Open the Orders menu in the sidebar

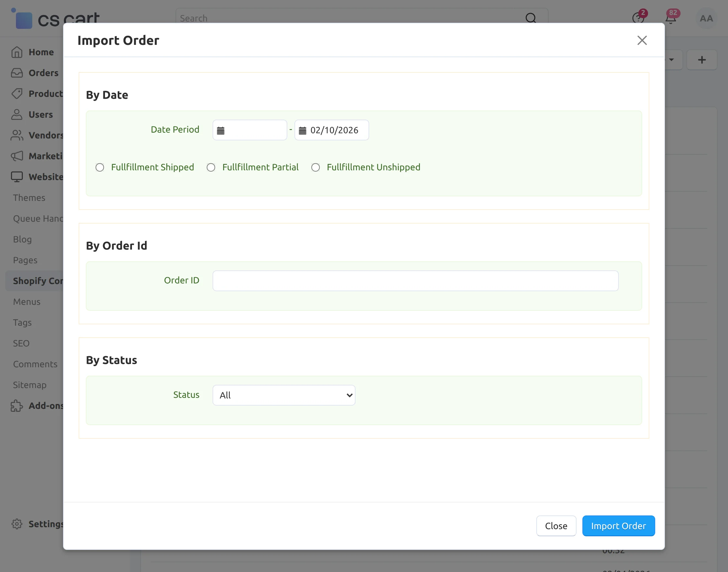click(x=43, y=73)
